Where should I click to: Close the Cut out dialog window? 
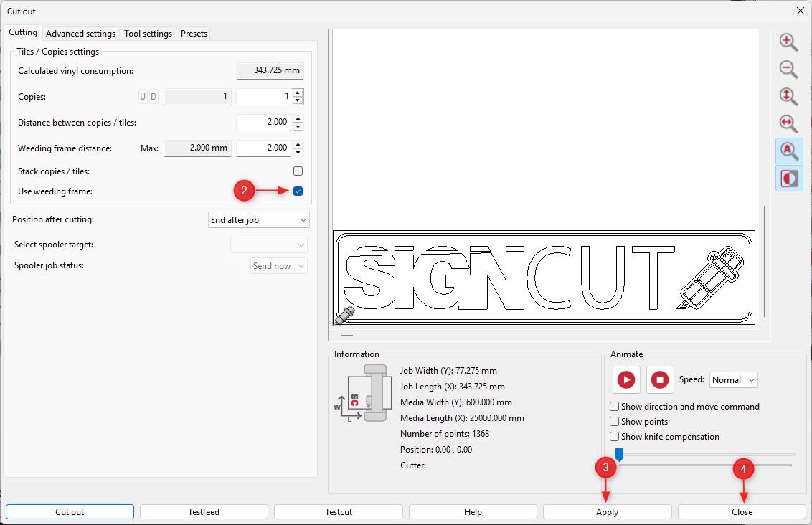pyautogui.click(x=800, y=11)
